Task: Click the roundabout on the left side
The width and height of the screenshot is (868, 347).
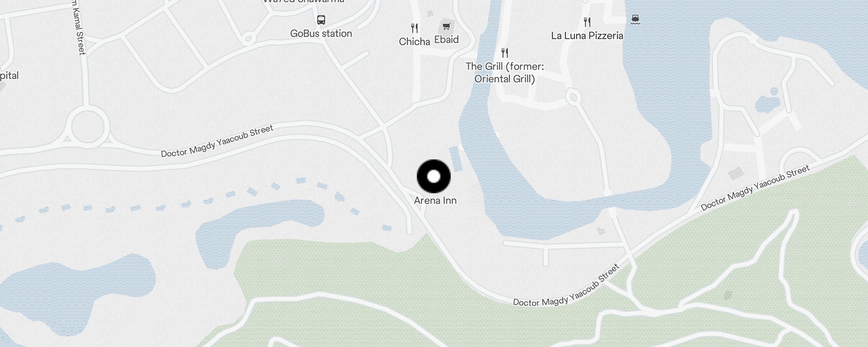Action: click(x=88, y=127)
